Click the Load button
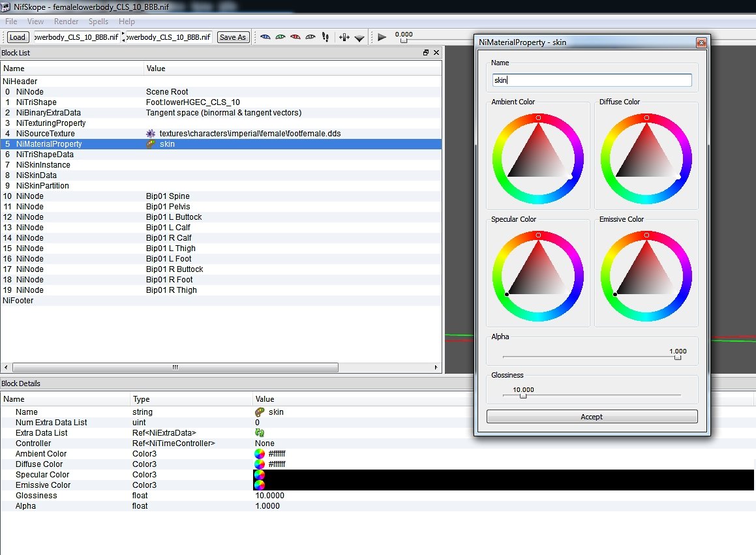This screenshot has height=555, width=756. pos(18,37)
